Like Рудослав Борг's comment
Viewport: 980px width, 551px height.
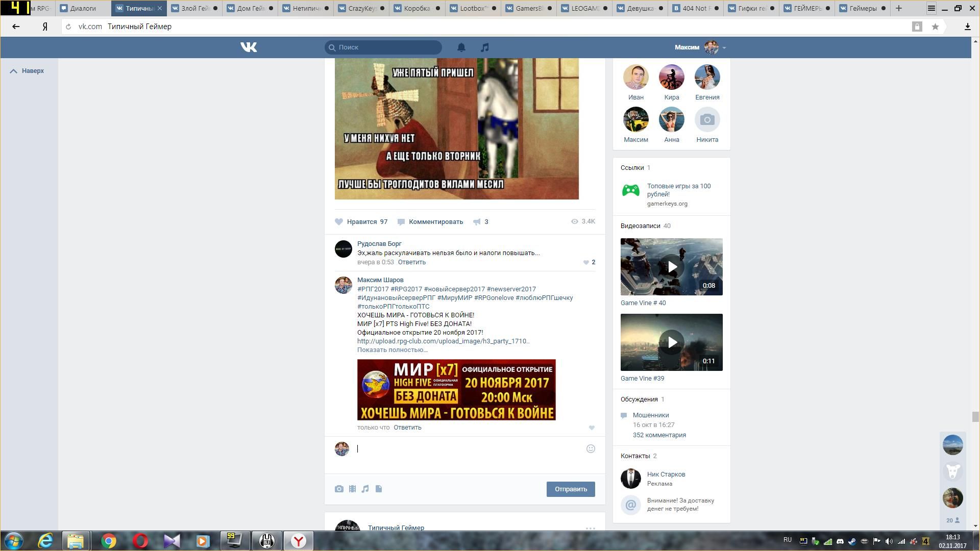click(586, 262)
